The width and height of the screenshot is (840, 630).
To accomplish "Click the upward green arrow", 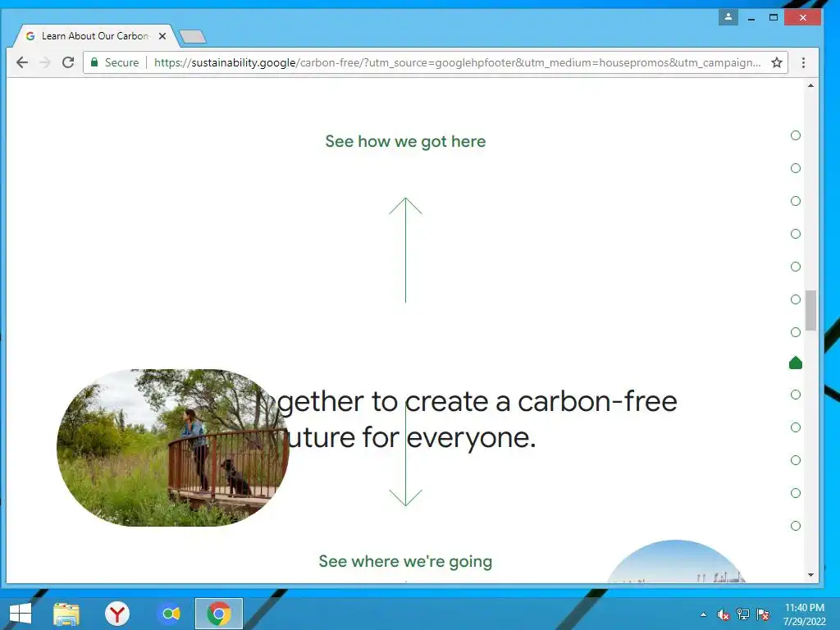I will 405,249.
